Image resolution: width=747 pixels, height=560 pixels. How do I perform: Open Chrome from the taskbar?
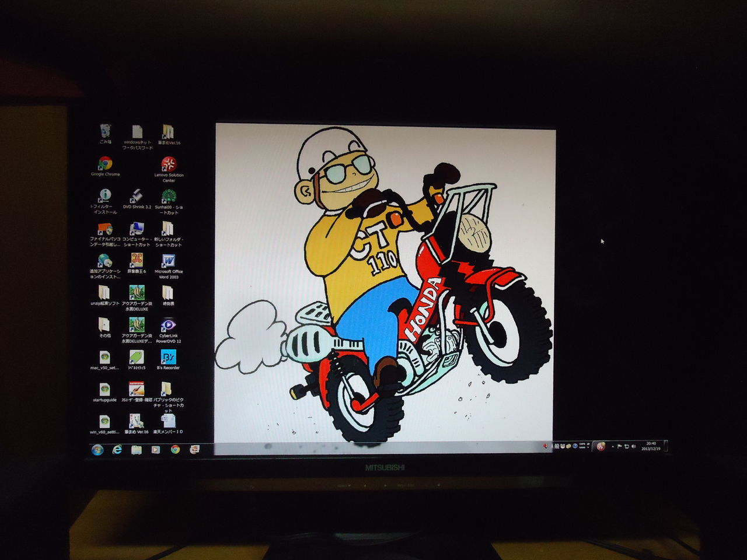coord(175,450)
